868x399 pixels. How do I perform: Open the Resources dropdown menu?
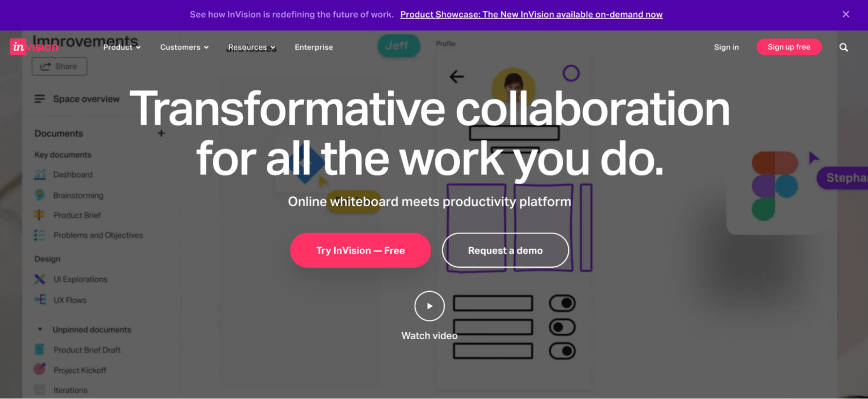pos(251,47)
